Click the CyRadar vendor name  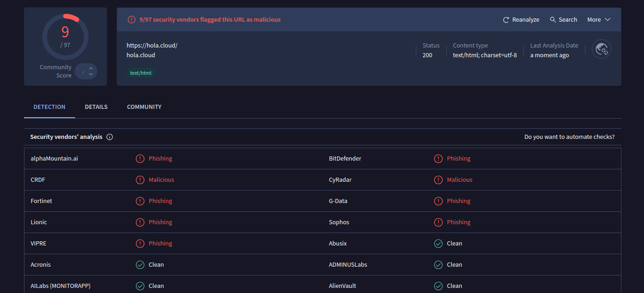click(x=340, y=179)
